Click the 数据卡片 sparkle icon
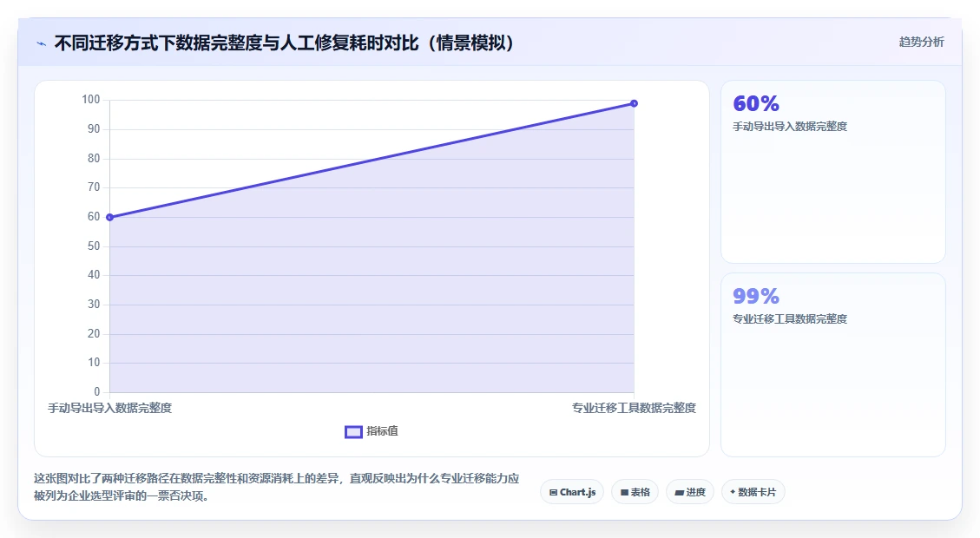Viewport: 980px width, 538px height. point(733,492)
